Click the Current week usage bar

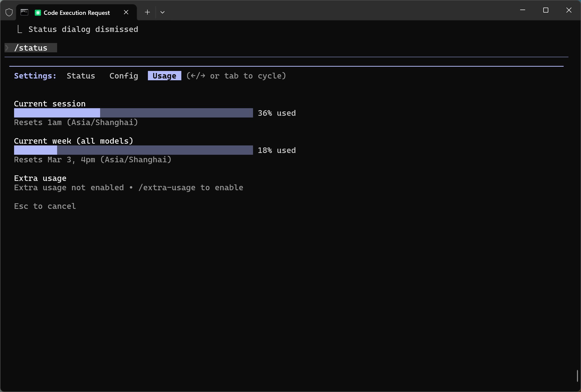[x=133, y=150]
